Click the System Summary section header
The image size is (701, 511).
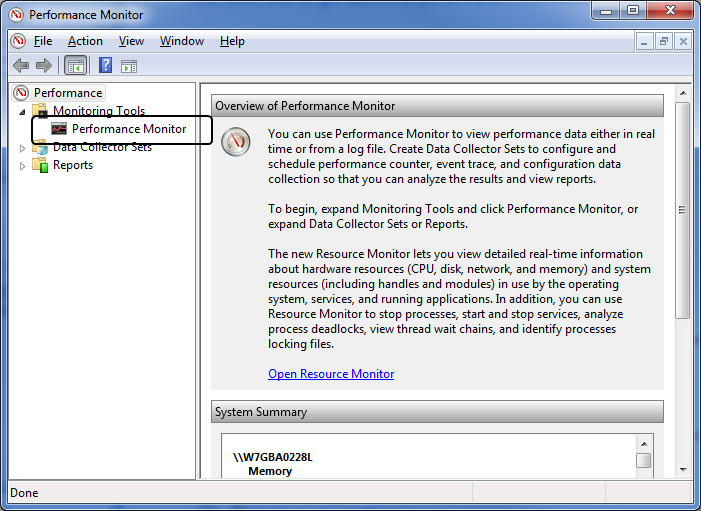437,412
